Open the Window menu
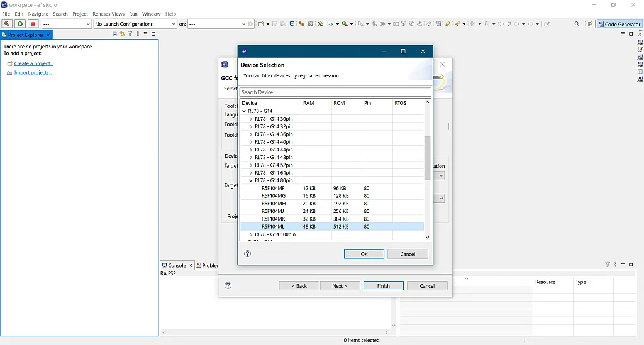Screen dimensions: 644x345 [151, 14]
